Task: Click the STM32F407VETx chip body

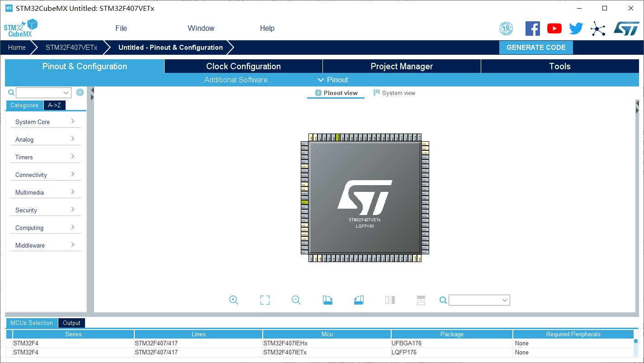Action: click(x=365, y=198)
